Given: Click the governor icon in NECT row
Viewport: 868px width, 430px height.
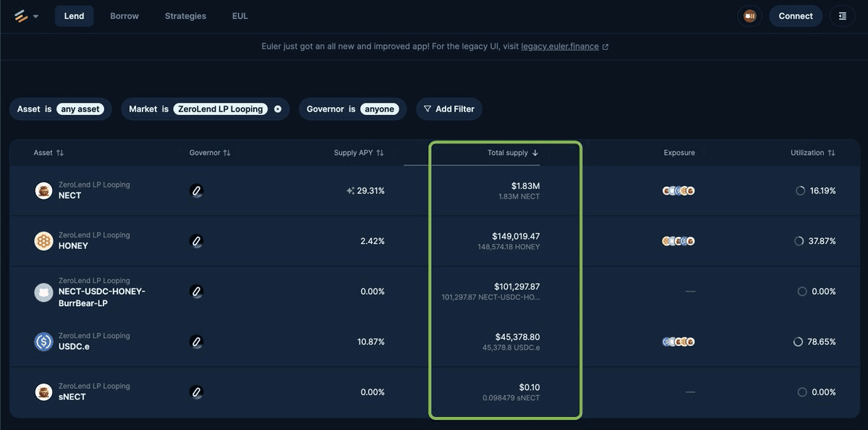Looking at the screenshot, I should (x=196, y=190).
